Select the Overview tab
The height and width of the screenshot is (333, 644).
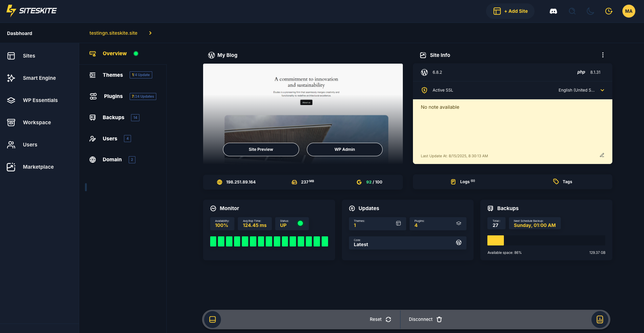coord(115,54)
